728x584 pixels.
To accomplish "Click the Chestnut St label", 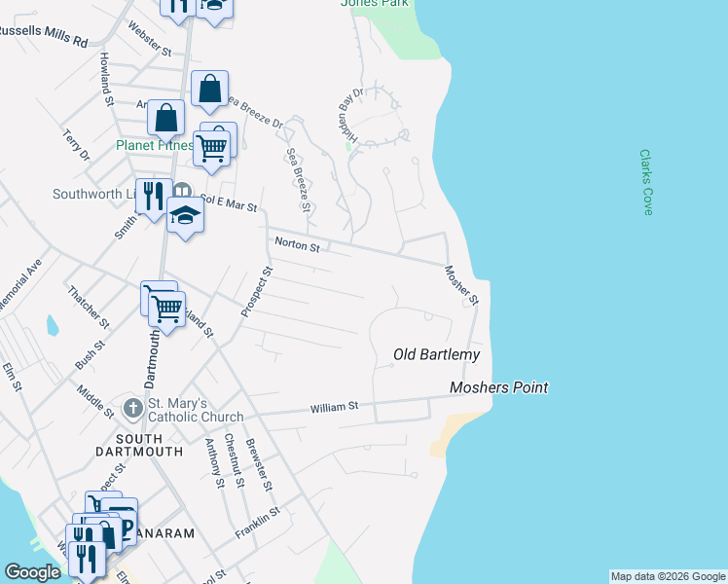I will (x=234, y=460).
